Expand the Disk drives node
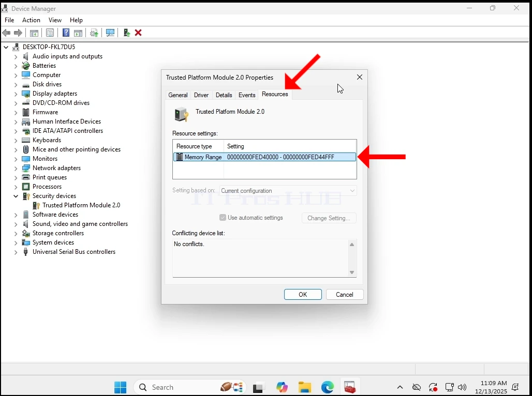The width and height of the screenshot is (532, 396). (16, 84)
